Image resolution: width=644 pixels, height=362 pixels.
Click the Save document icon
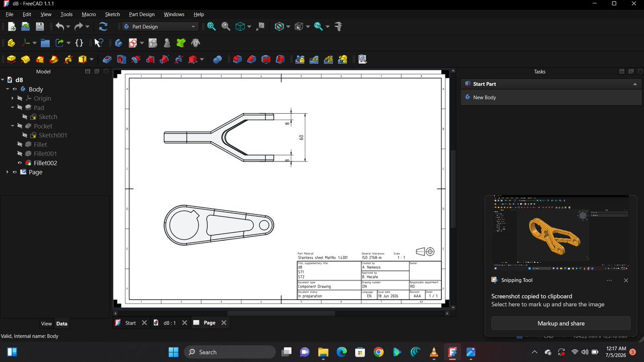click(x=40, y=26)
